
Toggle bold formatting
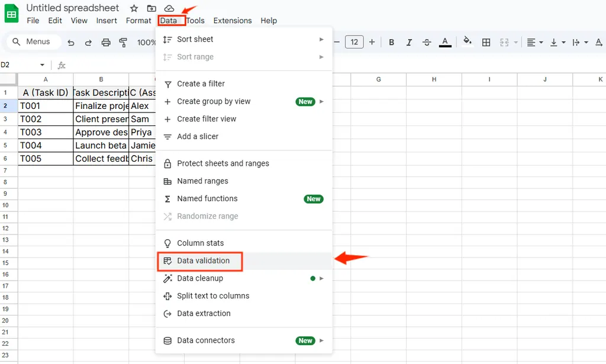(x=391, y=43)
